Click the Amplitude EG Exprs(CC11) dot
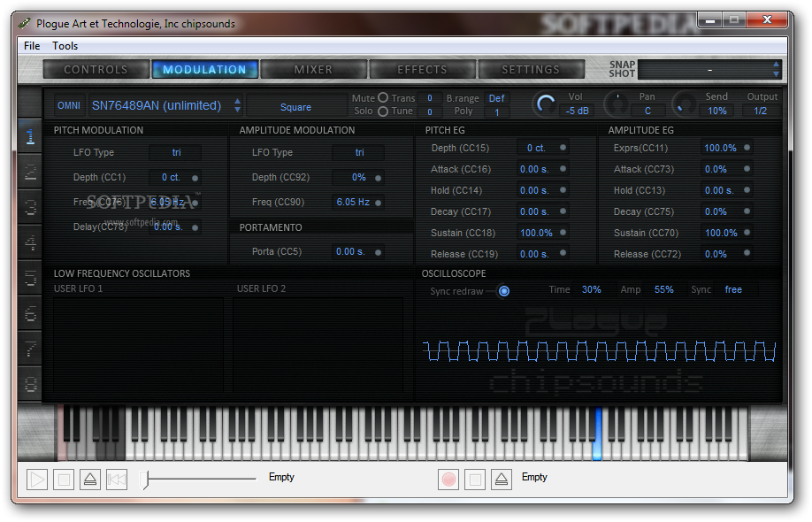 747,148
